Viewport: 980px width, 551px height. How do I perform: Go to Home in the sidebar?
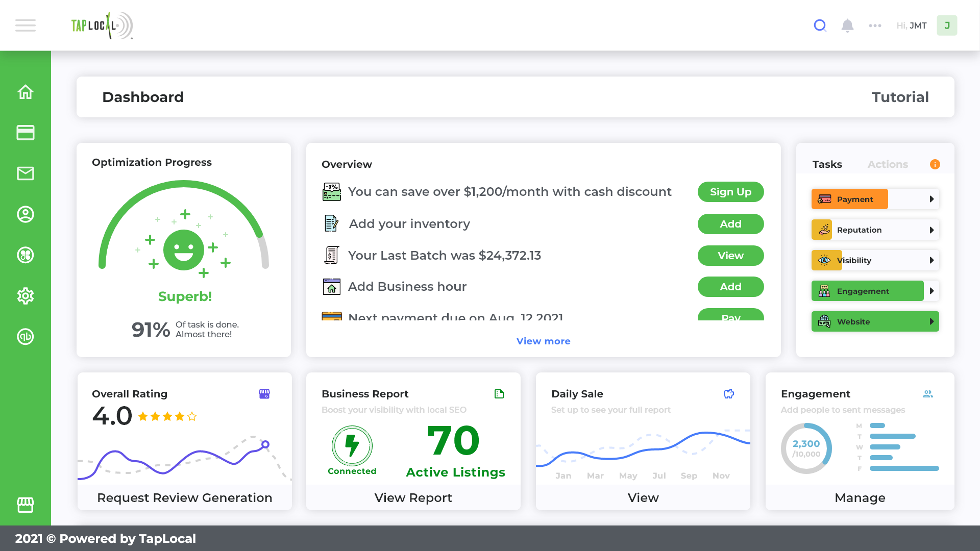tap(26, 92)
